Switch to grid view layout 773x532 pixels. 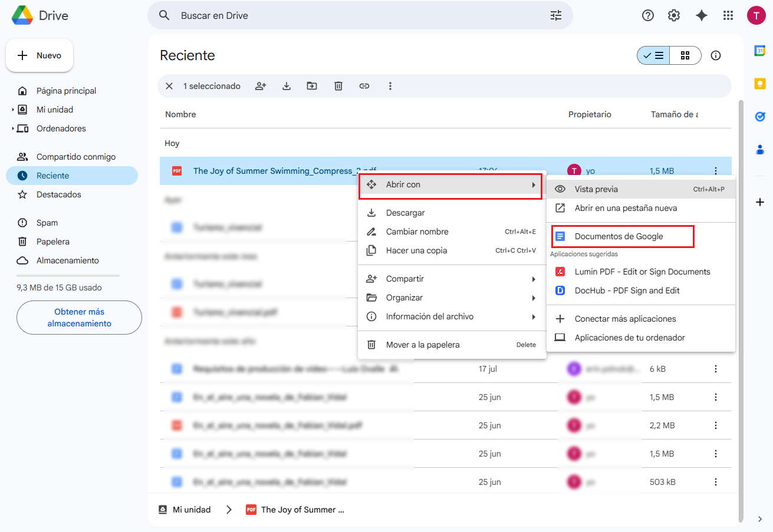pyautogui.click(x=685, y=55)
